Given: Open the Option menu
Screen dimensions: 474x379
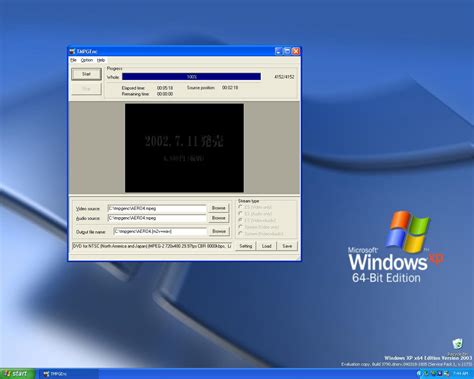Looking at the screenshot, I should click(87, 60).
